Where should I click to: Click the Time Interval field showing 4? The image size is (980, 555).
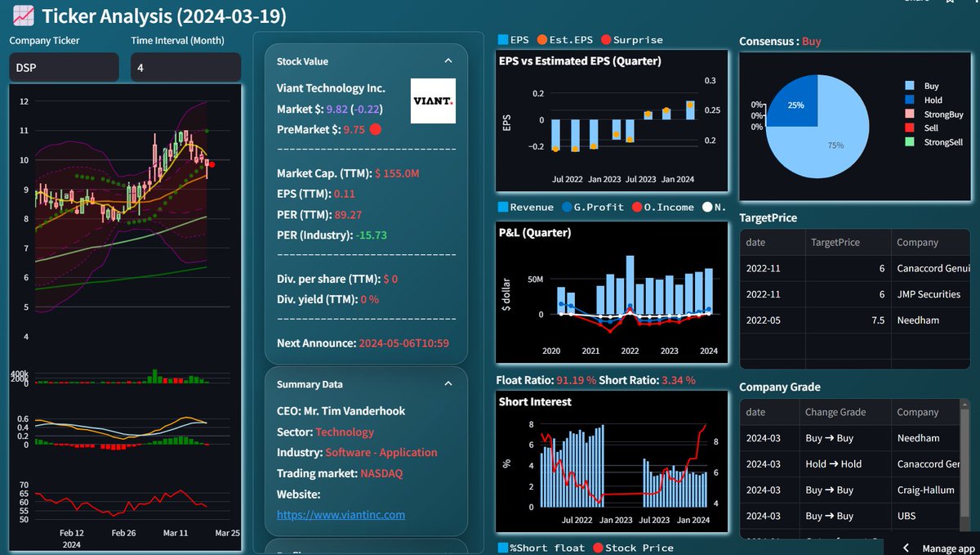click(185, 68)
